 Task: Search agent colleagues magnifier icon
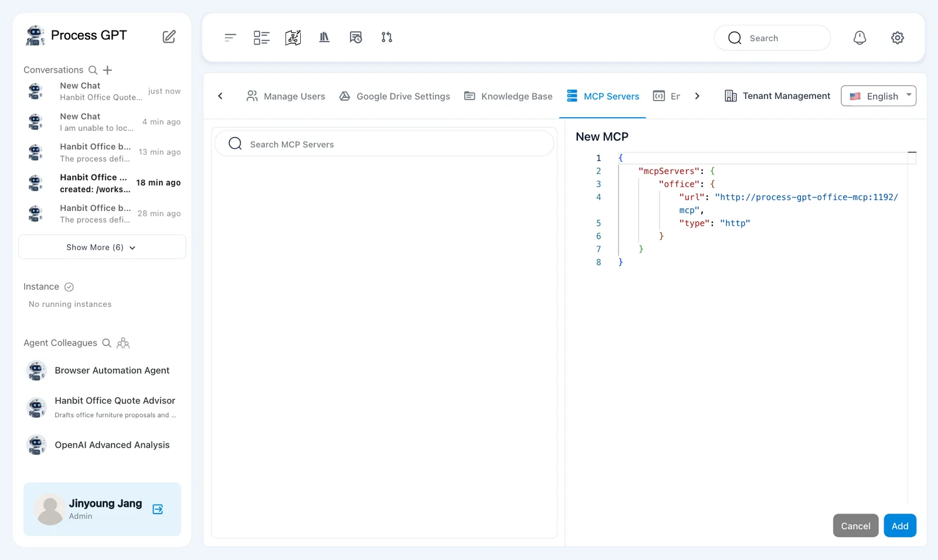click(x=107, y=343)
